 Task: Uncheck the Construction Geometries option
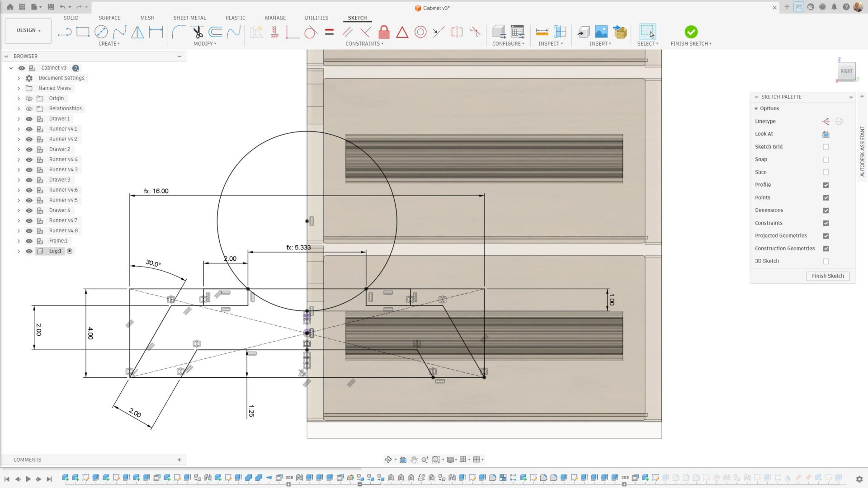(826, 249)
